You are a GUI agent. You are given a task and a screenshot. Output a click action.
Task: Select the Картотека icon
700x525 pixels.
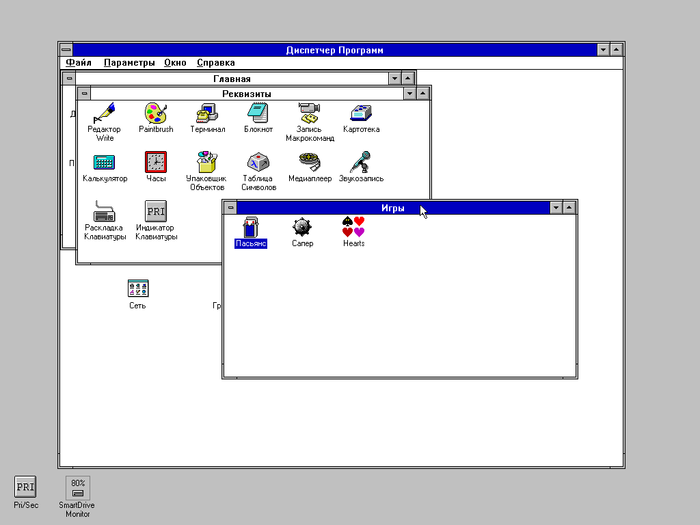[361, 112]
